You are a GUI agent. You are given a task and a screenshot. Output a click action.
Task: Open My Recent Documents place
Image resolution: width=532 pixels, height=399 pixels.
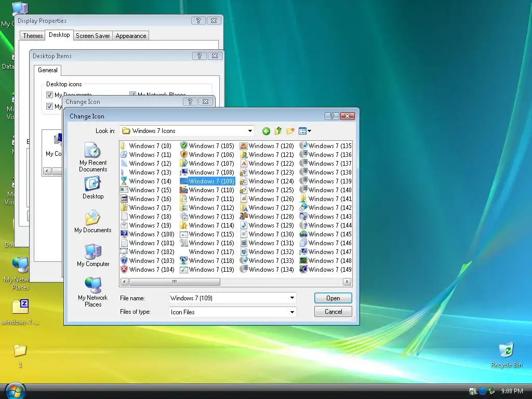click(x=93, y=157)
